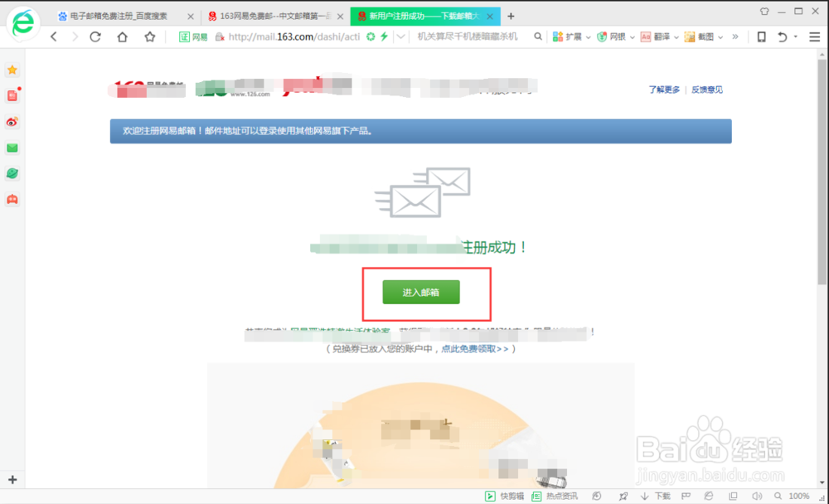Click the 反馈意见 link
829x504 pixels.
click(707, 90)
